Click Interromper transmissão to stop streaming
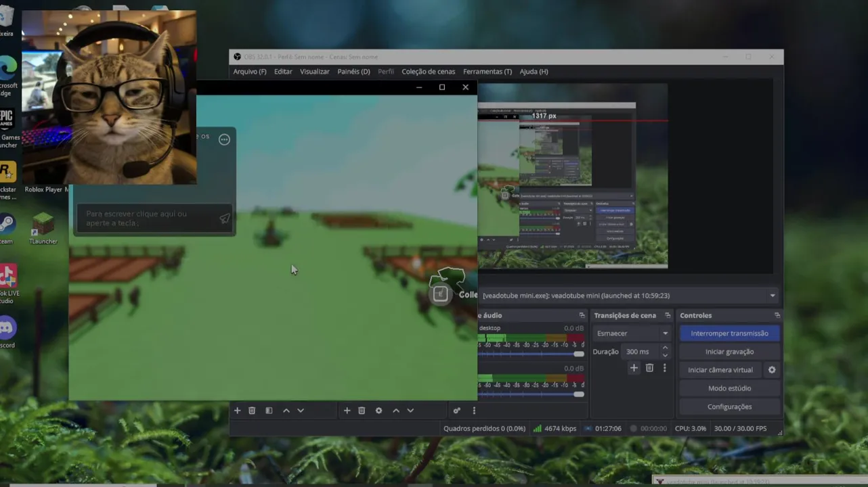Image resolution: width=868 pixels, height=487 pixels. click(x=729, y=333)
